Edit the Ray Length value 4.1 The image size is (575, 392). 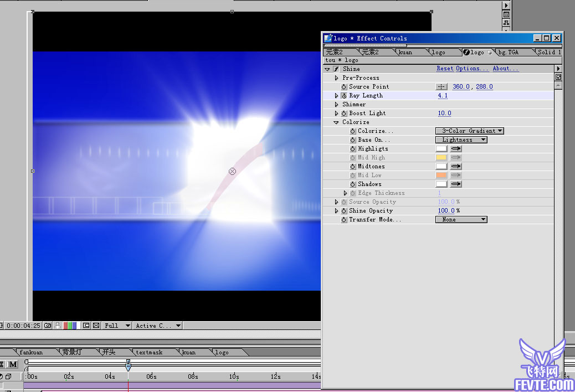443,96
